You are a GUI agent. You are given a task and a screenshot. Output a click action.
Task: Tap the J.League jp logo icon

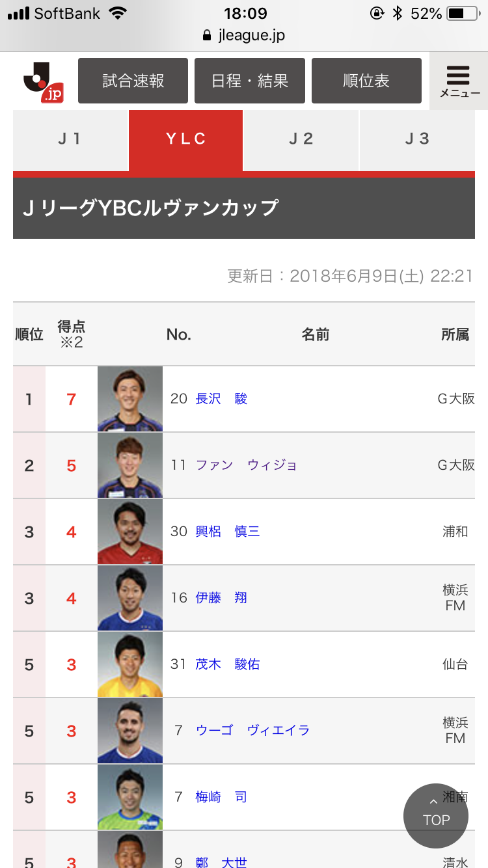pyautogui.click(x=43, y=82)
